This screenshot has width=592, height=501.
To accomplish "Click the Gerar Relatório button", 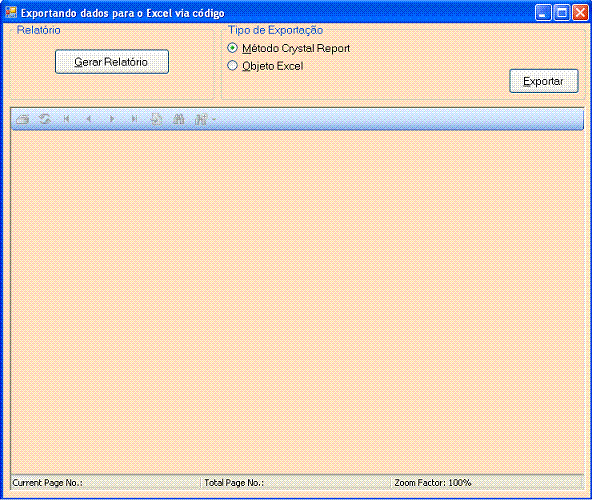I will 112,62.
